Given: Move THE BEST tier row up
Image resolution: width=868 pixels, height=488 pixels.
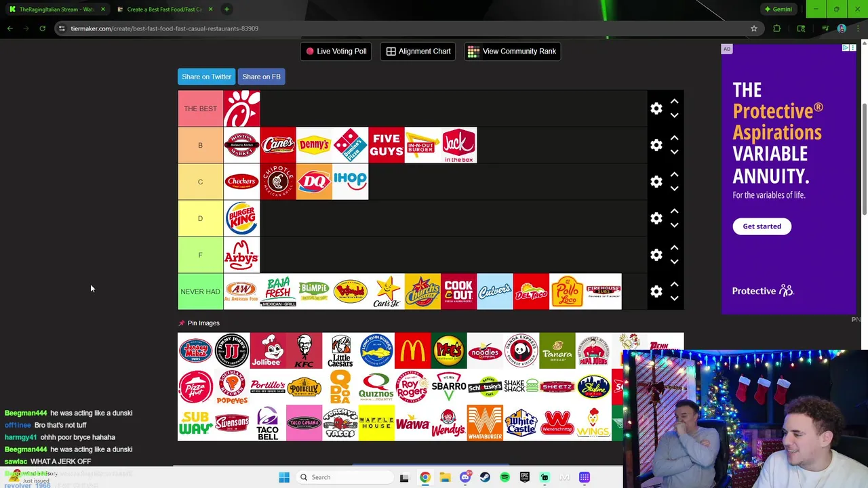Looking at the screenshot, I should pos(674,101).
